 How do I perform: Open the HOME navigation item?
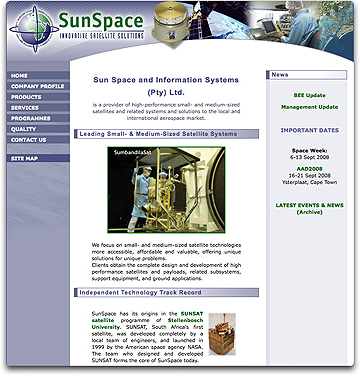point(38,76)
